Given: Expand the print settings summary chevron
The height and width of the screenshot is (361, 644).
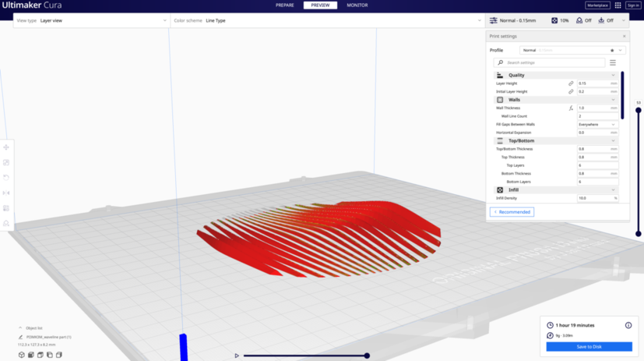Looking at the screenshot, I should coord(624,20).
